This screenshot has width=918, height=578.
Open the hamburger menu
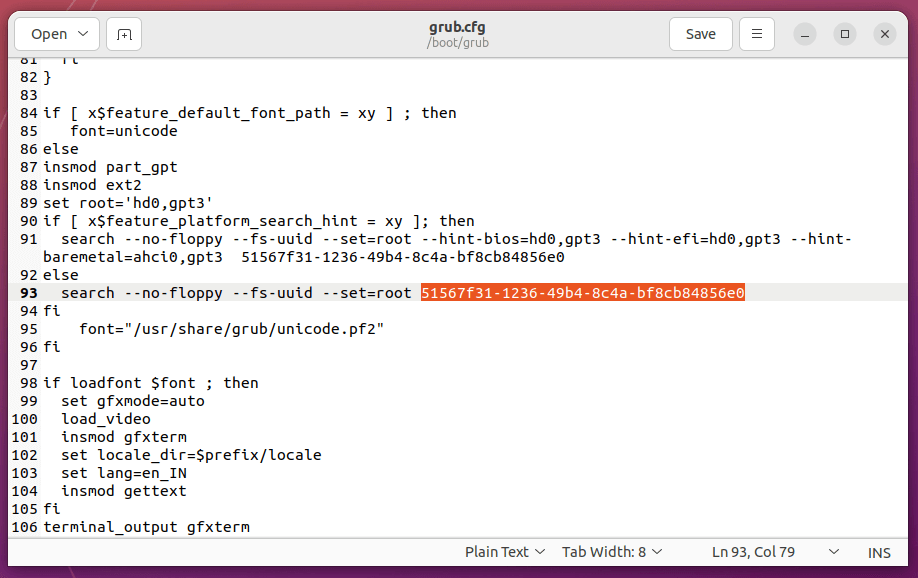click(x=757, y=35)
